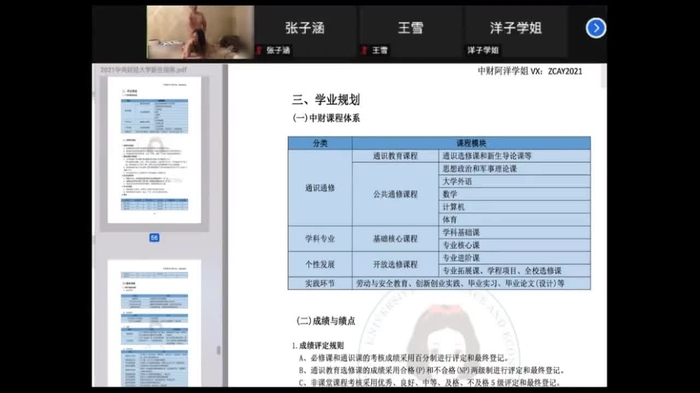Click the blue page number badge 56

154,238
